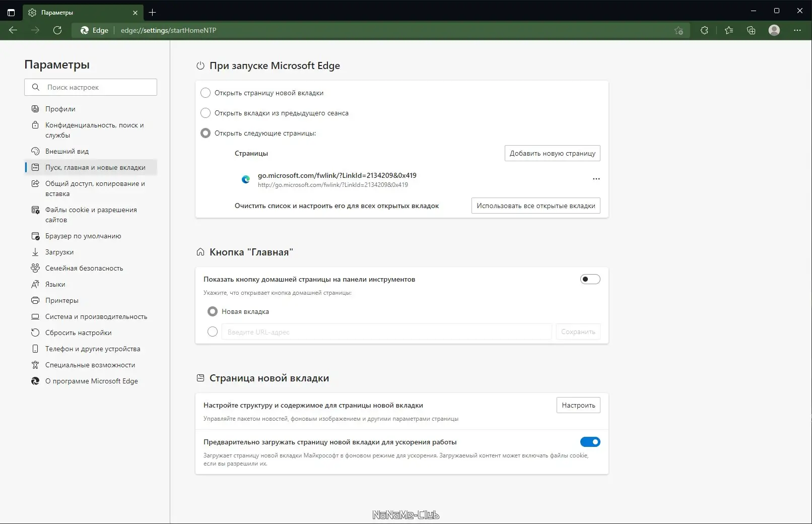Open the Collections icon in toolbar
This screenshot has height=524, width=812.
coord(751,30)
